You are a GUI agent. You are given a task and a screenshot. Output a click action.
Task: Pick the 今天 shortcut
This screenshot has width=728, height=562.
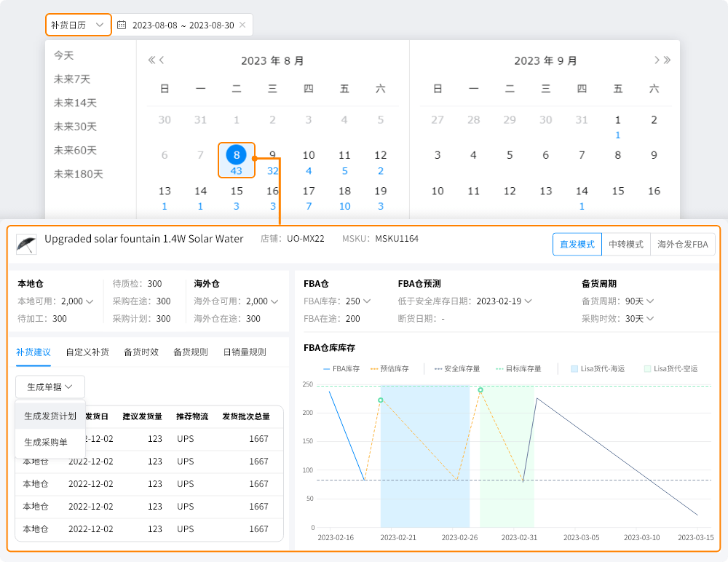point(63,55)
